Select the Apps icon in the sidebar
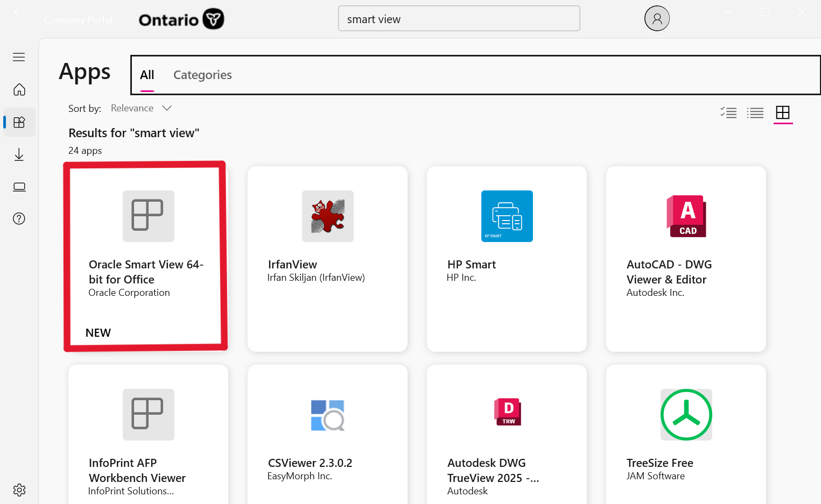The height and width of the screenshot is (504, 821). pos(19,122)
